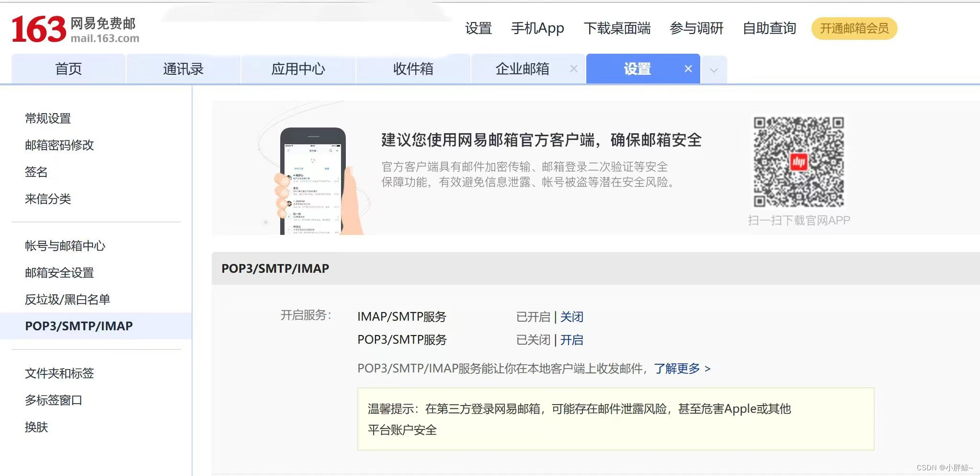This screenshot has height=476, width=980.
Task: Close the 企业邮箱 tab
Action: pyautogui.click(x=573, y=69)
